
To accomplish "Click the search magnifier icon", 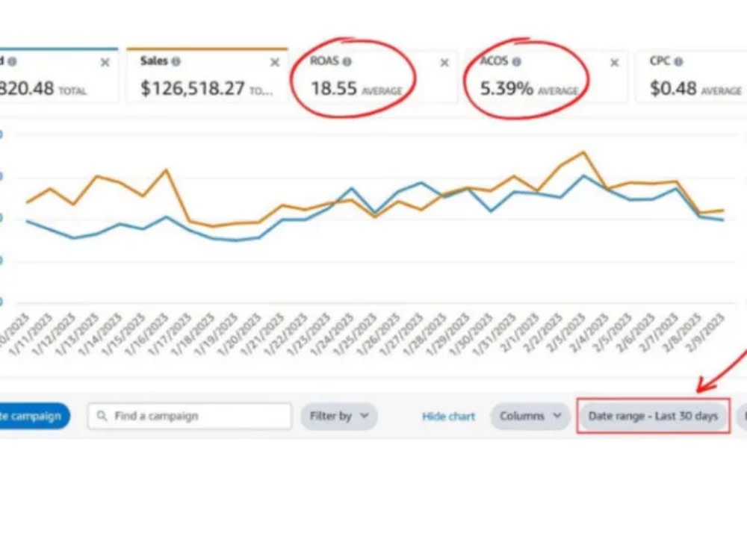I will pos(102,416).
